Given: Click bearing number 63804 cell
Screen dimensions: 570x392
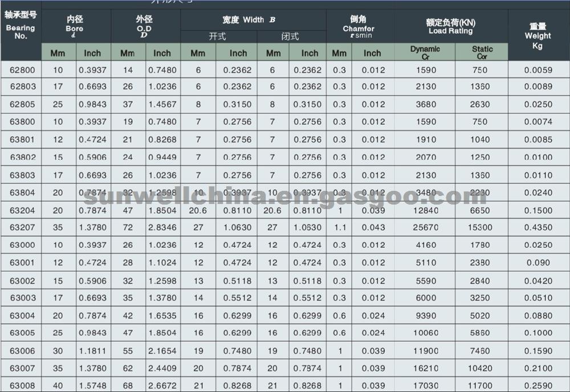Looking at the screenshot, I should [22, 193].
